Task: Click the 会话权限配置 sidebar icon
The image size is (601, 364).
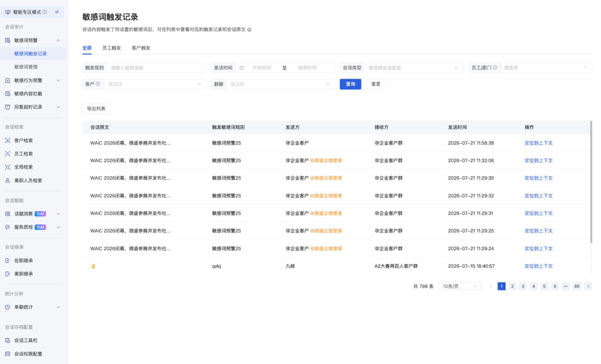Action: click(x=8, y=354)
